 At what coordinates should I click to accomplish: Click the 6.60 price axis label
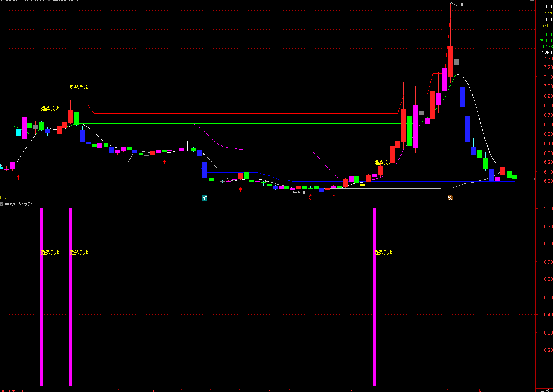click(548, 124)
